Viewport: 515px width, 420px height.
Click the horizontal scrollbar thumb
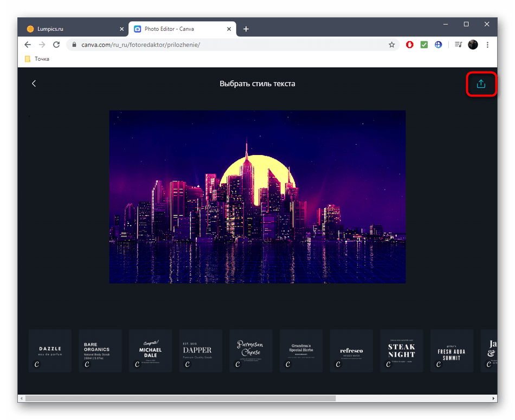click(x=181, y=398)
